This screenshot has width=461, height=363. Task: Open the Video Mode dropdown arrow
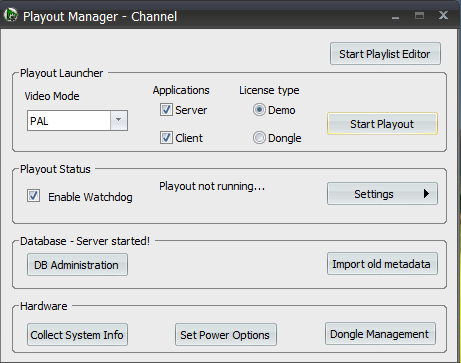pyautogui.click(x=119, y=120)
